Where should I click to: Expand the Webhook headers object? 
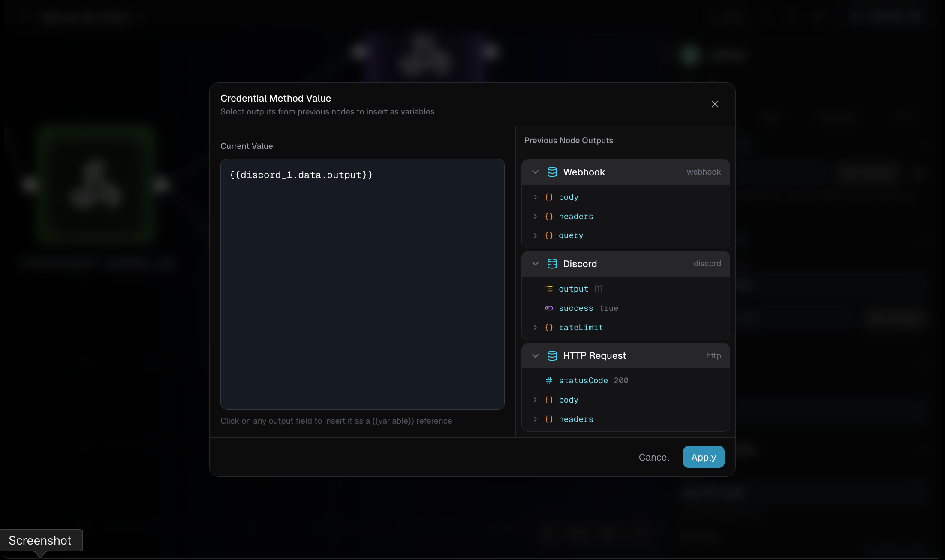point(535,217)
